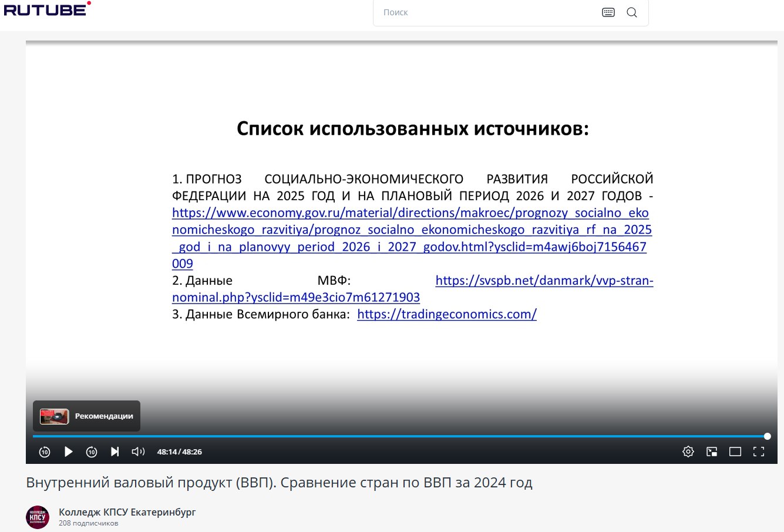Click the КПСУ channel avatar
This screenshot has width=784, height=532.
[38, 517]
